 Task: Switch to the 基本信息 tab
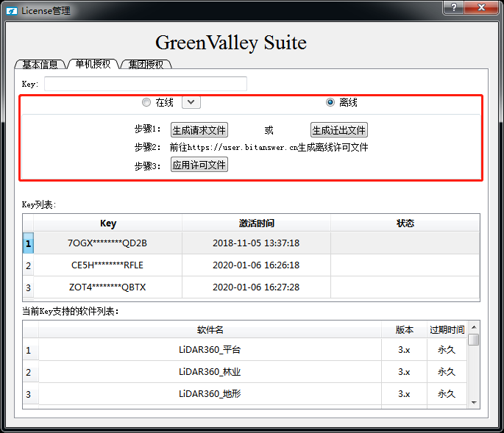pyautogui.click(x=40, y=64)
